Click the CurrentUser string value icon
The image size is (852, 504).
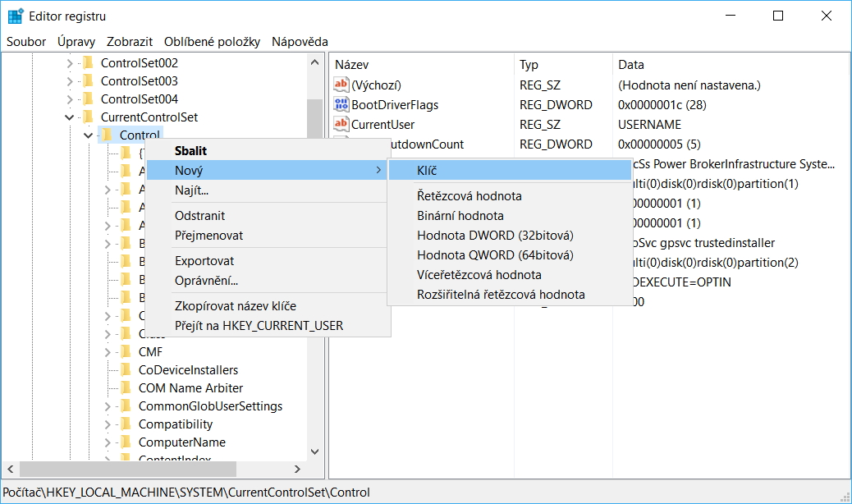coord(341,124)
